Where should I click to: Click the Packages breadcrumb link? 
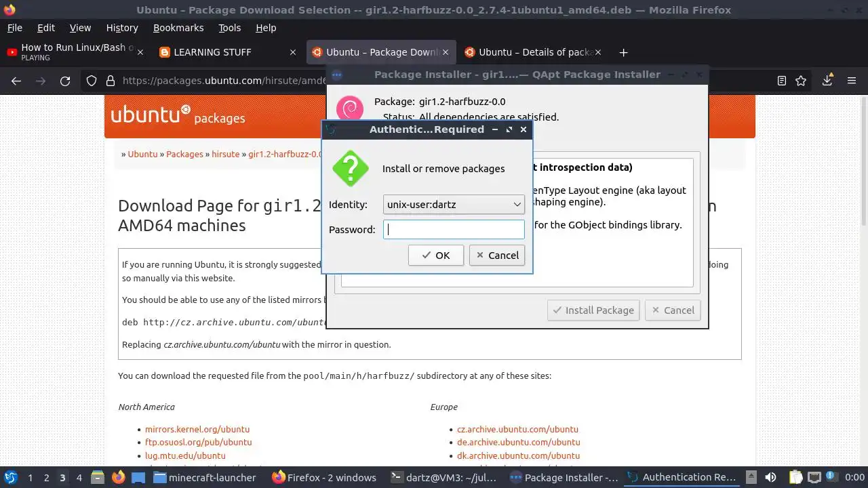pyautogui.click(x=184, y=154)
